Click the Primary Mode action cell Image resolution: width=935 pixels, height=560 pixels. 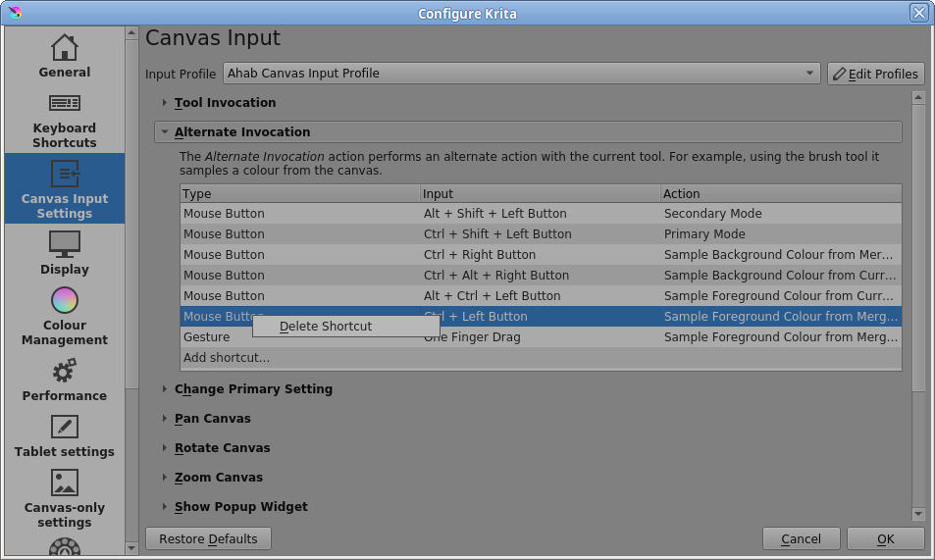click(781, 233)
